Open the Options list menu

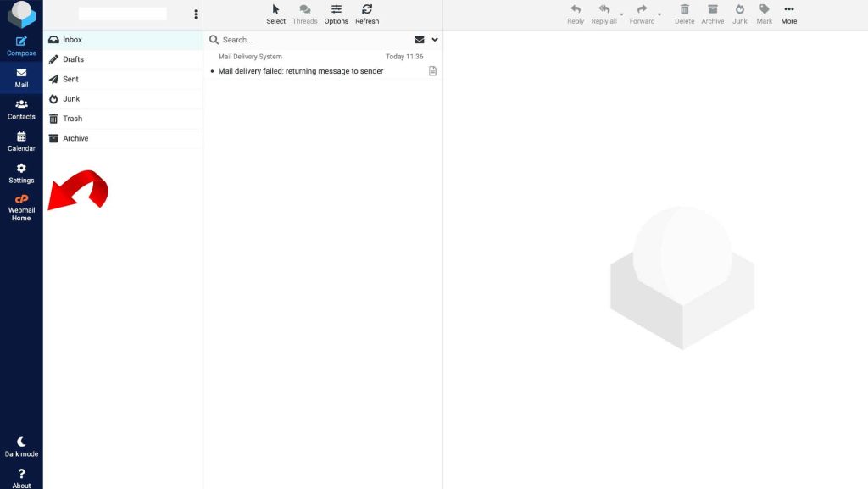tap(336, 14)
